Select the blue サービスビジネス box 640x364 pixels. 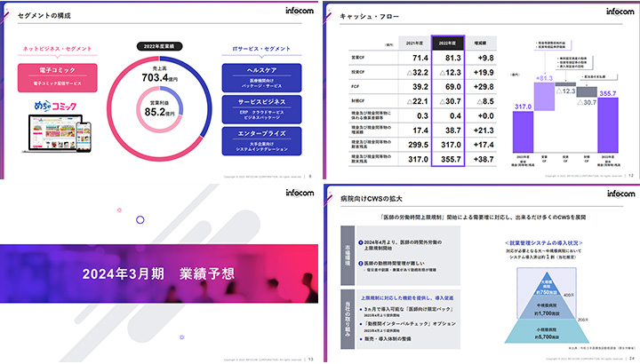point(261,109)
